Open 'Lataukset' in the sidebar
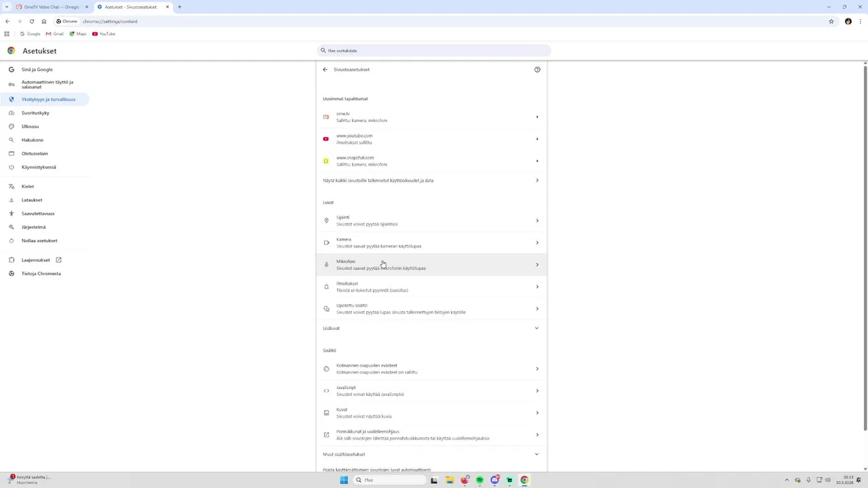Screen dimensions: 868x488 tap(45, 200)
